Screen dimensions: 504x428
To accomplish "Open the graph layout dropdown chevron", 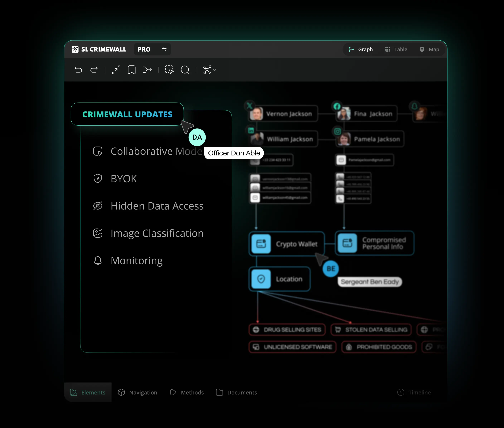I will point(215,70).
